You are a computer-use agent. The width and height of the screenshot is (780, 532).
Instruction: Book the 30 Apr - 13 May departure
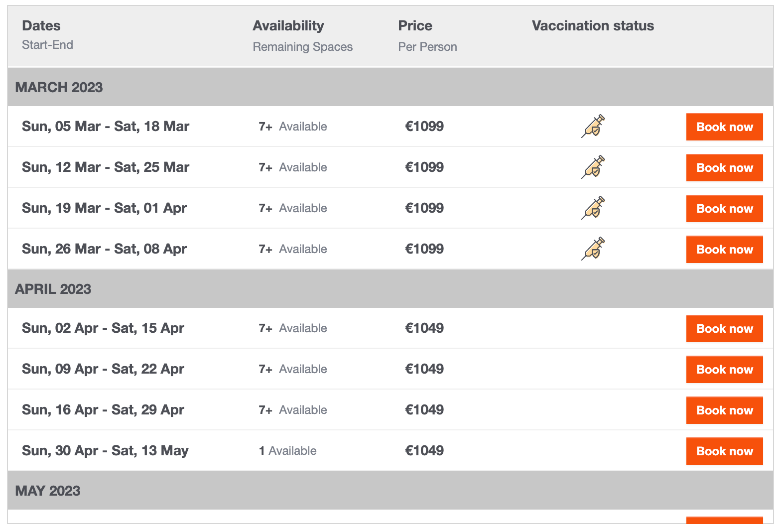pyautogui.click(x=724, y=451)
